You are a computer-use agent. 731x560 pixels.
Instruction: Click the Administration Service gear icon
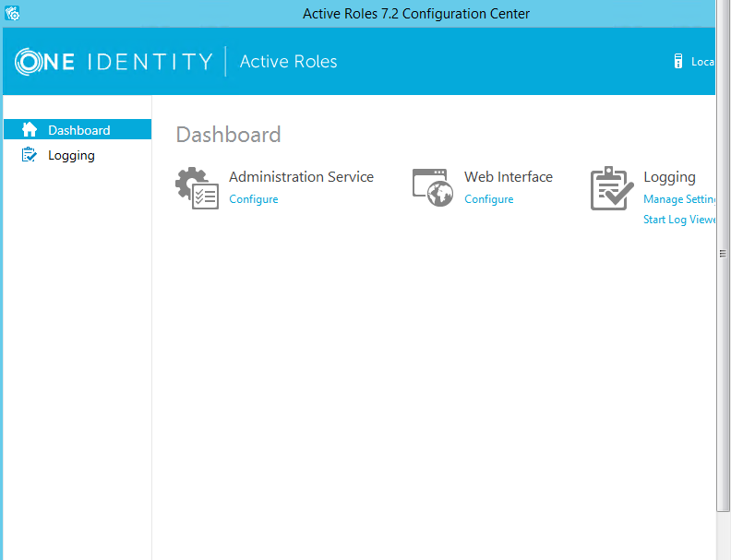pos(198,188)
